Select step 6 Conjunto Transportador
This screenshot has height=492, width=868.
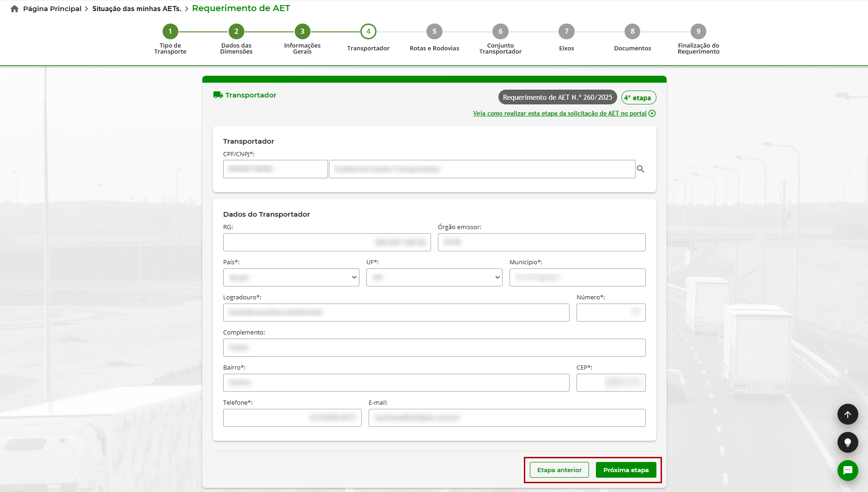[500, 31]
